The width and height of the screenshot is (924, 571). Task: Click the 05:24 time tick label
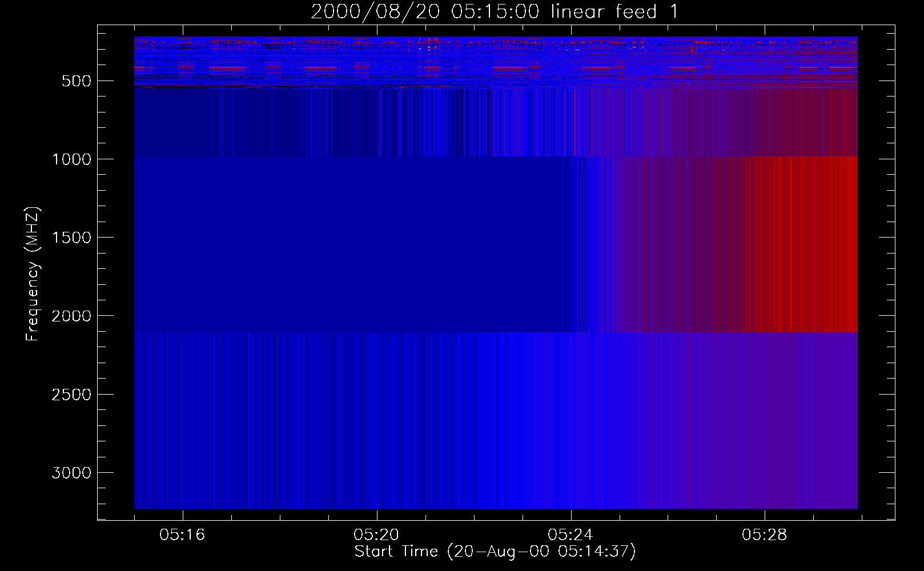571,535
